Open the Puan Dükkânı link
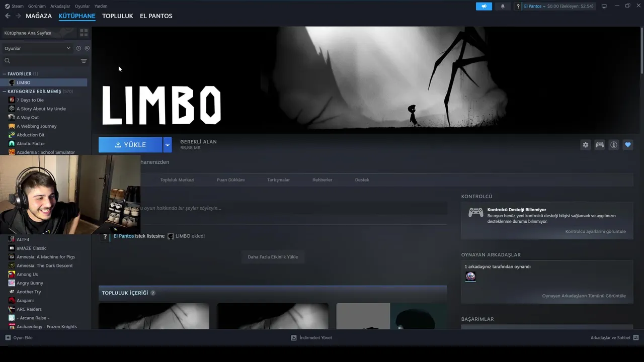 coord(231,180)
